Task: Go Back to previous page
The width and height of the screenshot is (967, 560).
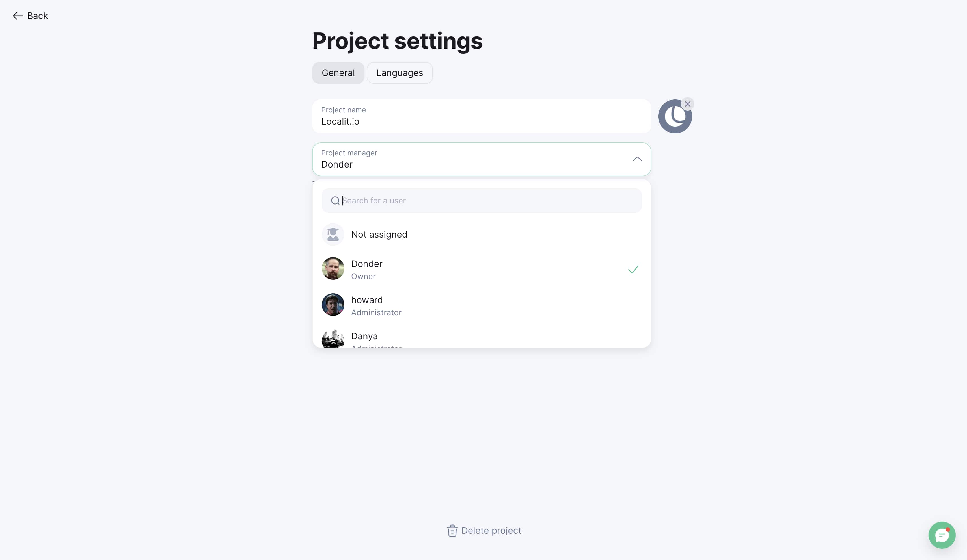Action: (x=30, y=16)
